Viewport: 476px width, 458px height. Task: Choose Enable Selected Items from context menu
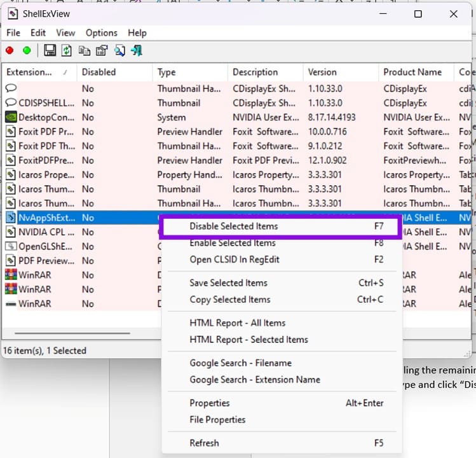pyautogui.click(x=282, y=243)
